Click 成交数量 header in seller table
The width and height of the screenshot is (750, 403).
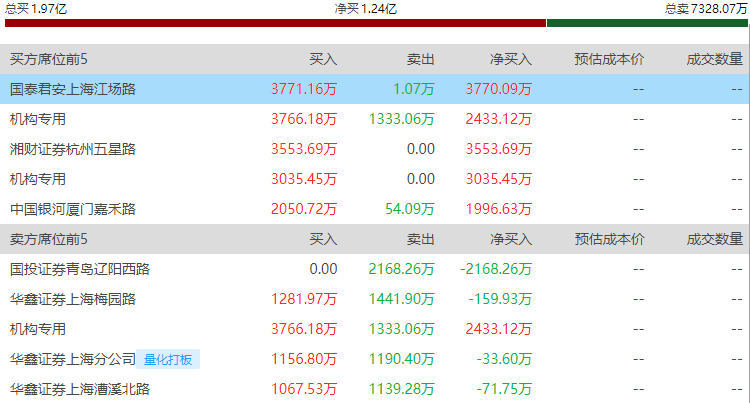[715, 239]
